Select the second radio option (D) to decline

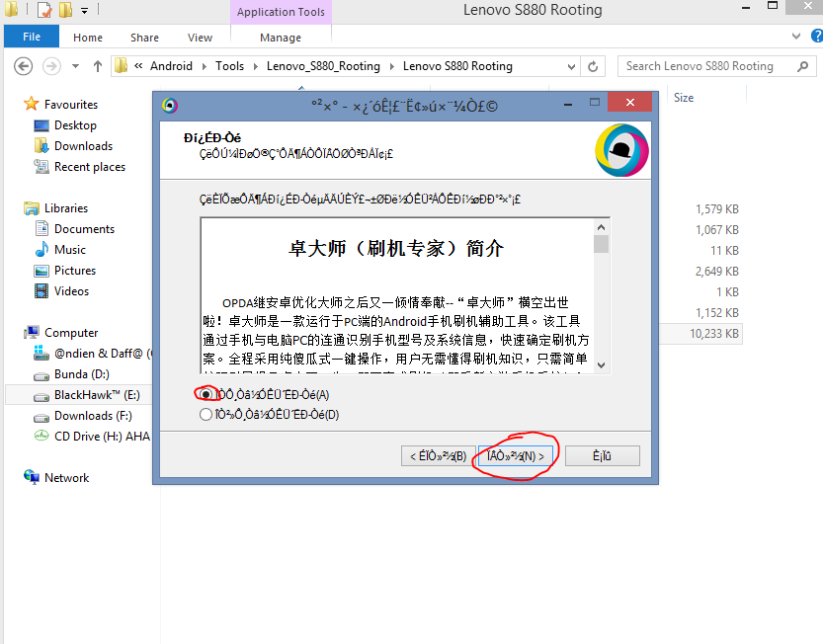(206, 415)
